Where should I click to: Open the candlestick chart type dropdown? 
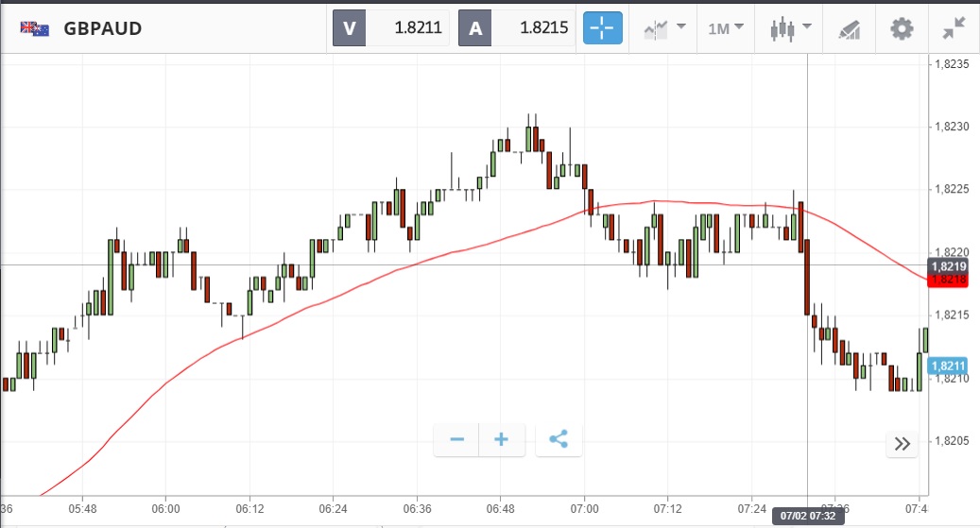[791, 28]
